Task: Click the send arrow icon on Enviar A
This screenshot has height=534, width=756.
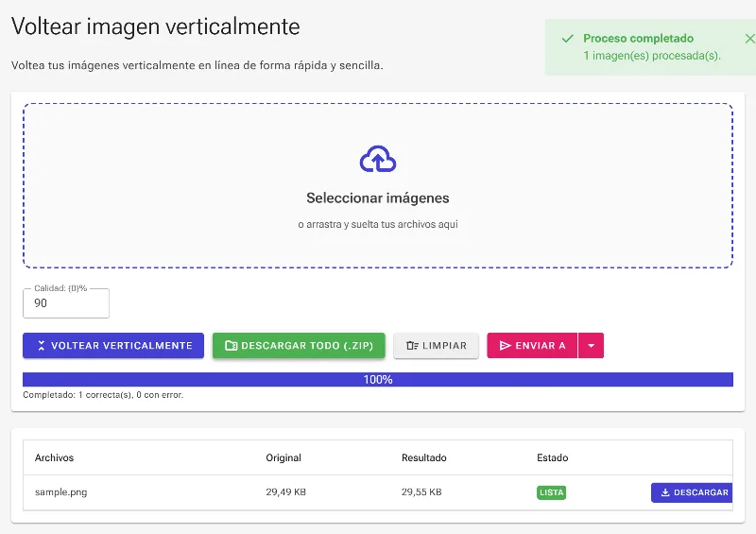Action: 505,345
